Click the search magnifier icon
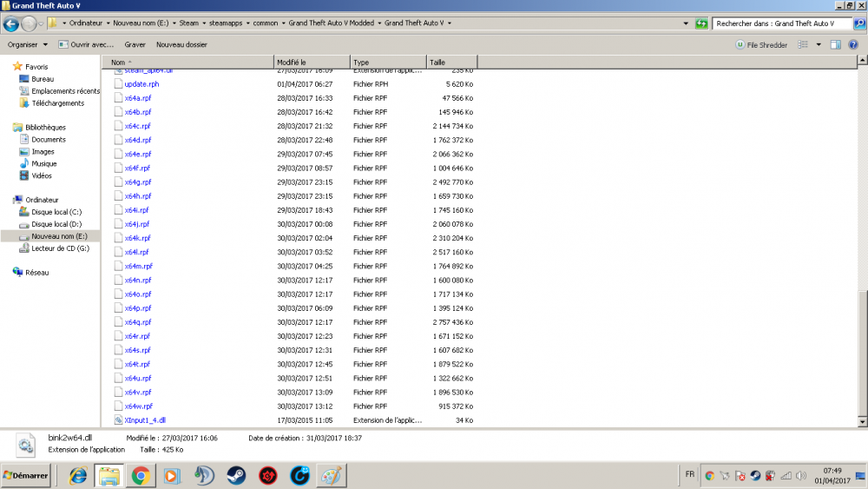Viewport: 868px width, 489px height. [859, 23]
